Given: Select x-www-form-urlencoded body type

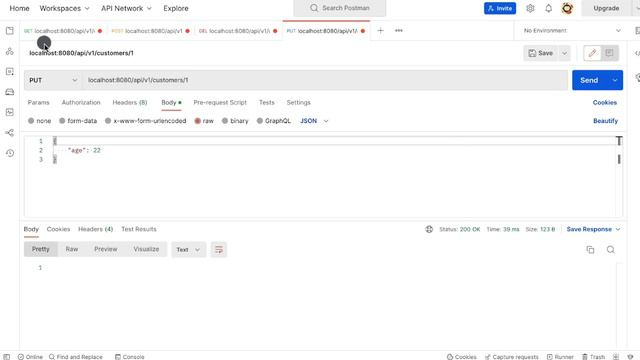Looking at the screenshot, I should point(145,121).
